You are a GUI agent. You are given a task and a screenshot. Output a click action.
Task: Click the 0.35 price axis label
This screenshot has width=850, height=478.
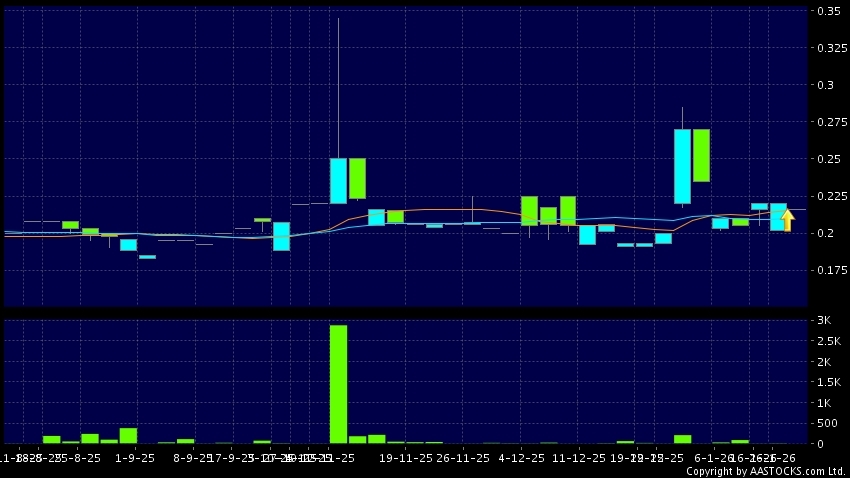829,11
